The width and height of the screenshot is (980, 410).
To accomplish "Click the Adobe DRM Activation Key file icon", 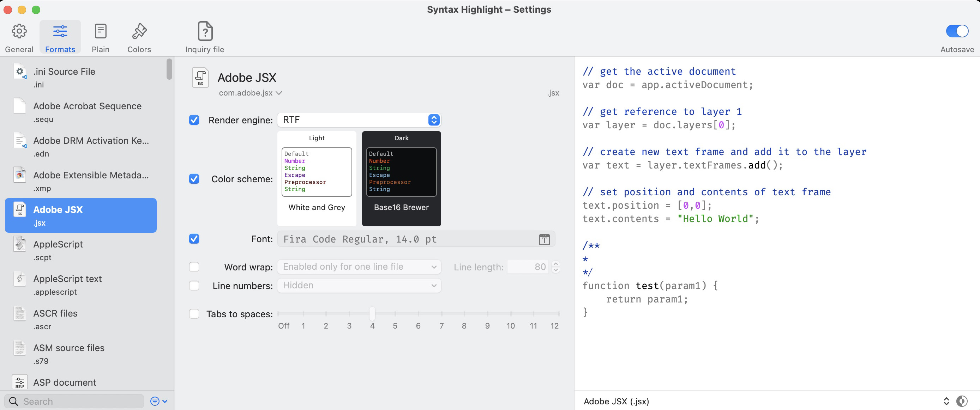I will pos(20,141).
